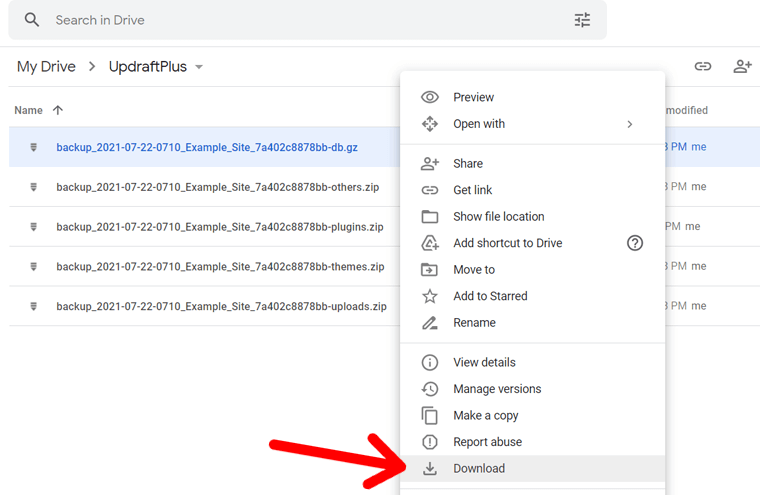The width and height of the screenshot is (760, 495).
Task: Click file icon of themes.zip backup
Action: 33,266
